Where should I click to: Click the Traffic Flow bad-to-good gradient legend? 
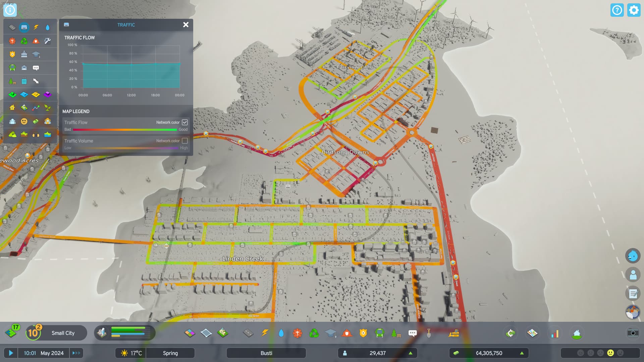click(x=125, y=130)
